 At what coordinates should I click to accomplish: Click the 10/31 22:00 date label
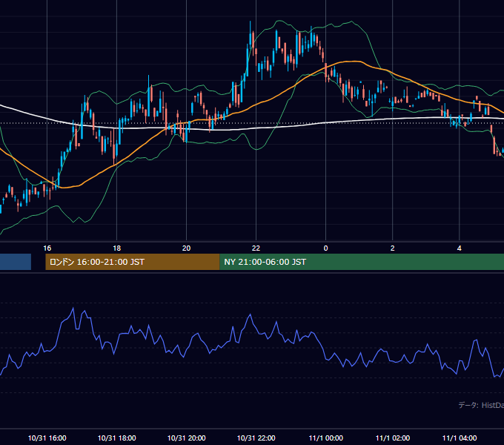pos(256,438)
